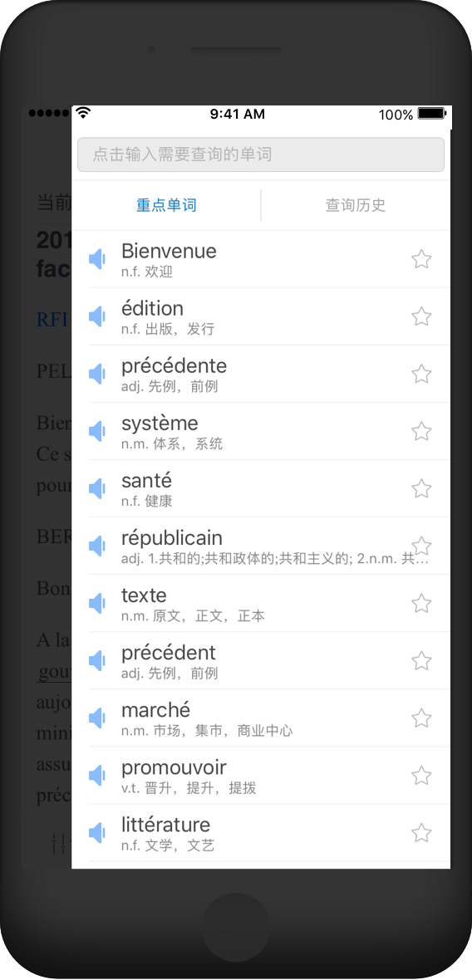Star the word Bienvenue as favorite
The height and width of the screenshot is (980, 472).
(x=421, y=259)
